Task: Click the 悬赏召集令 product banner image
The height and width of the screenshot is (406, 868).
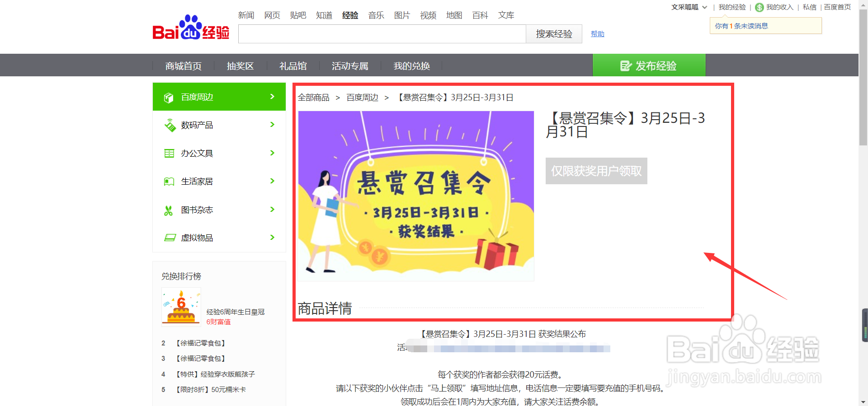Action: (x=416, y=196)
